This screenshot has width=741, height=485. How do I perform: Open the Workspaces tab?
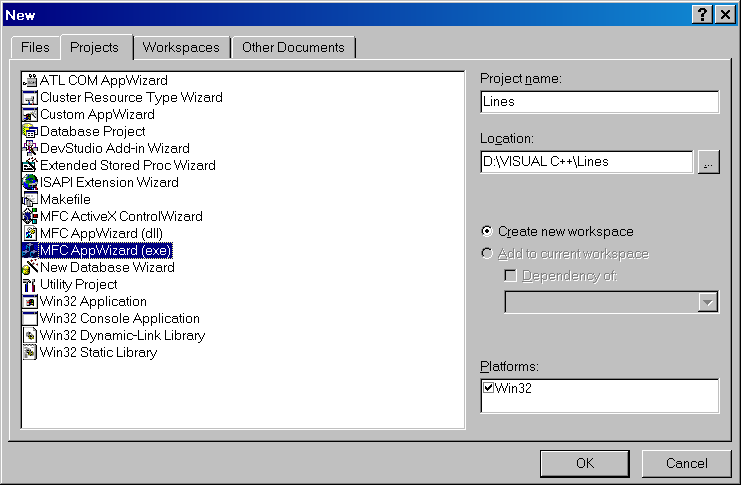point(181,48)
